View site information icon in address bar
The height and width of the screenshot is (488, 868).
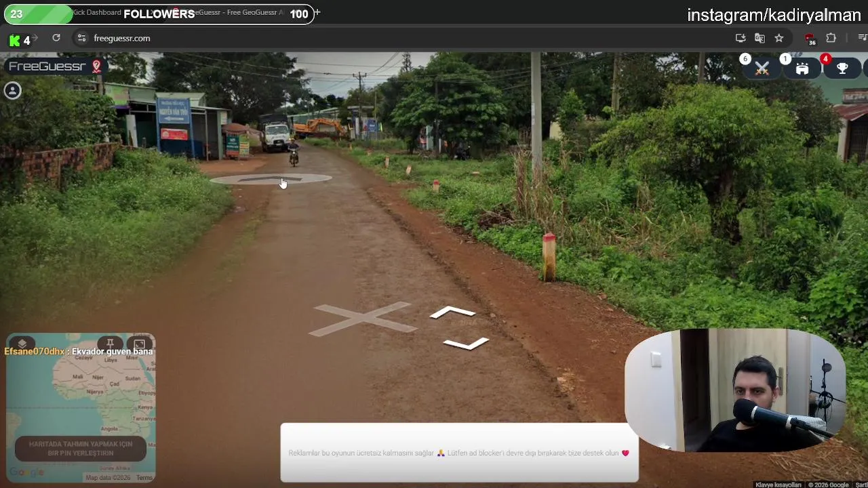(81, 38)
